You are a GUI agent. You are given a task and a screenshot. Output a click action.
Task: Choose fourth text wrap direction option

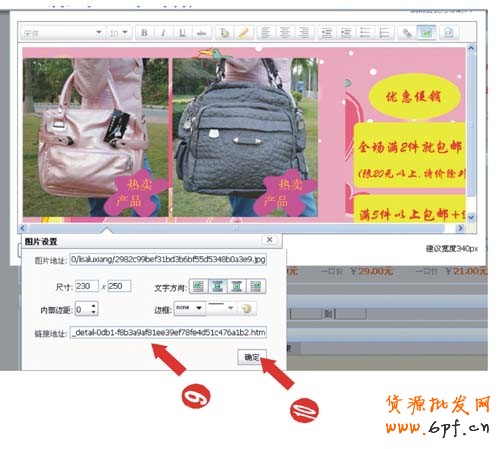(256, 286)
